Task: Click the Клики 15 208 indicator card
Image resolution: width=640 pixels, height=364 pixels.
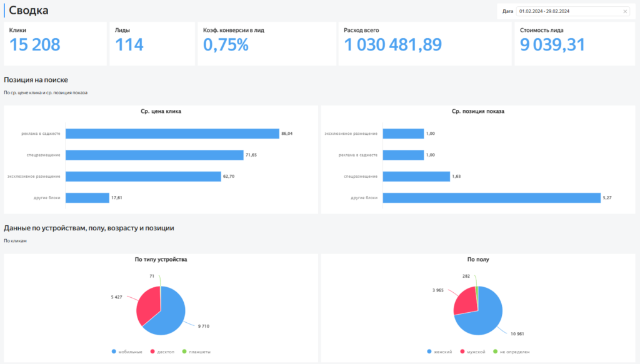Action: coord(55,44)
